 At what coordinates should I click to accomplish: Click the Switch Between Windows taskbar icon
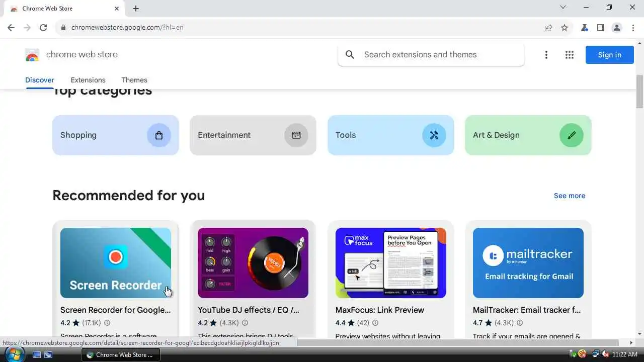(48, 354)
